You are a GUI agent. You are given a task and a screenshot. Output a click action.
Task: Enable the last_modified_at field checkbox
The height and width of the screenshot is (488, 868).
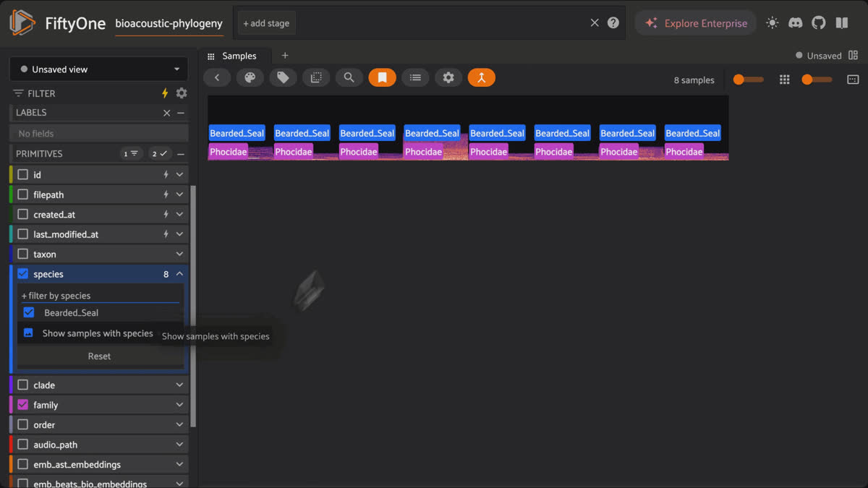[22, 234]
